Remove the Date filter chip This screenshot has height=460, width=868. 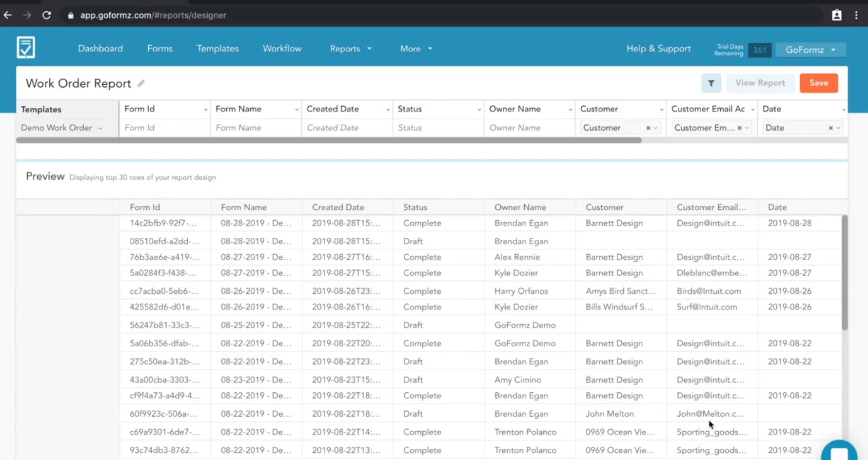829,127
